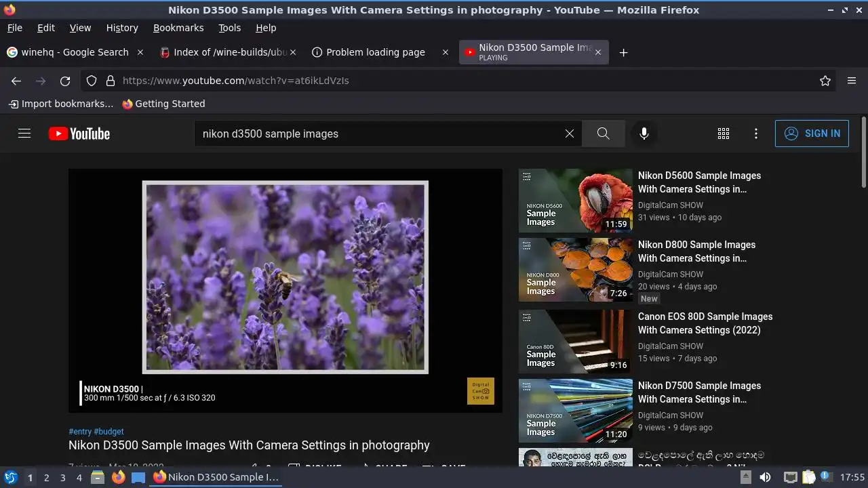The width and height of the screenshot is (868, 488).
Task: Open the YouTube apps grid
Action: pyautogui.click(x=724, y=134)
